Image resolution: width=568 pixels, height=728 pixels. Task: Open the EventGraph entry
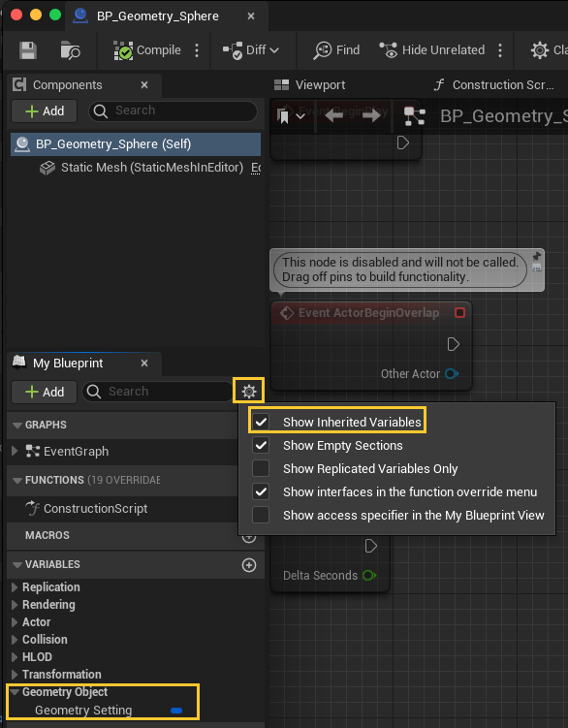coord(76,452)
